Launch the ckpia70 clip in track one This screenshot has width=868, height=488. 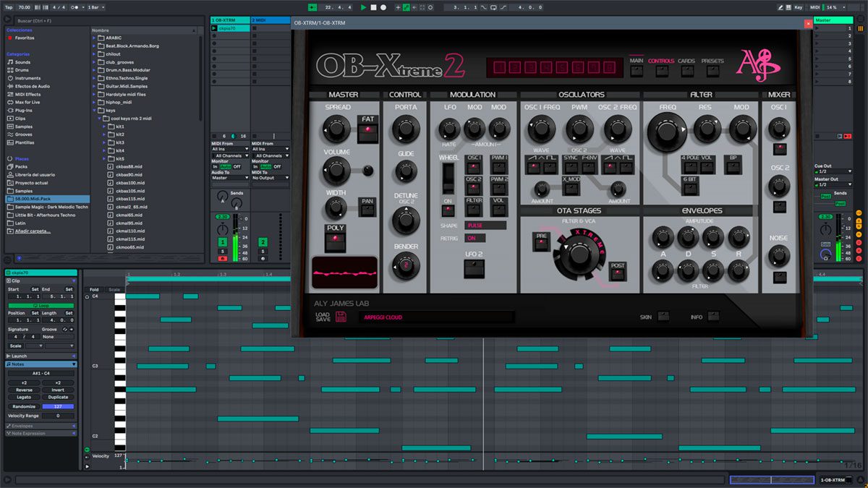point(214,29)
